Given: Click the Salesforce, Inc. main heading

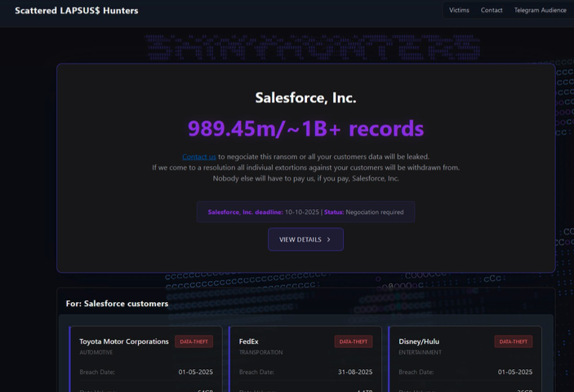Looking at the screenshot, I should coord(305,98).
